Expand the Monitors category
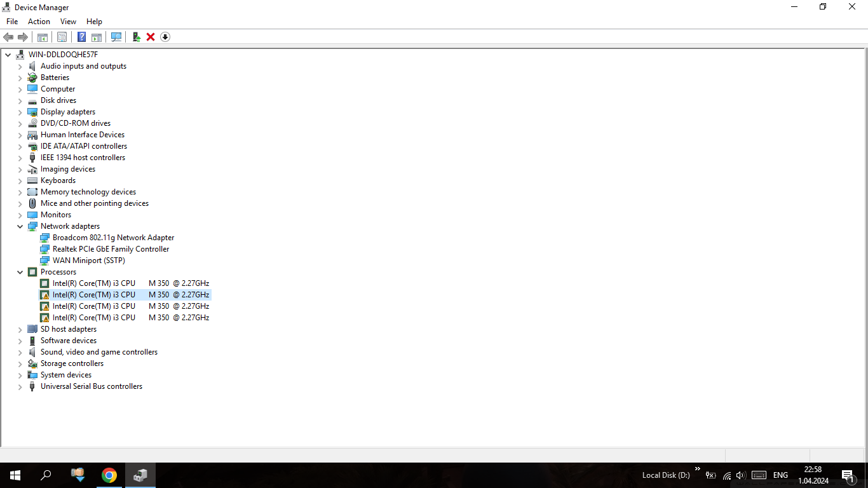This screenshot has width=868, height=488. tap(20, 215)
